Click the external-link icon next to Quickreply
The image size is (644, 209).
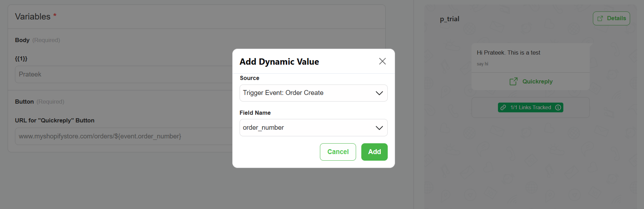pos(513,82)
